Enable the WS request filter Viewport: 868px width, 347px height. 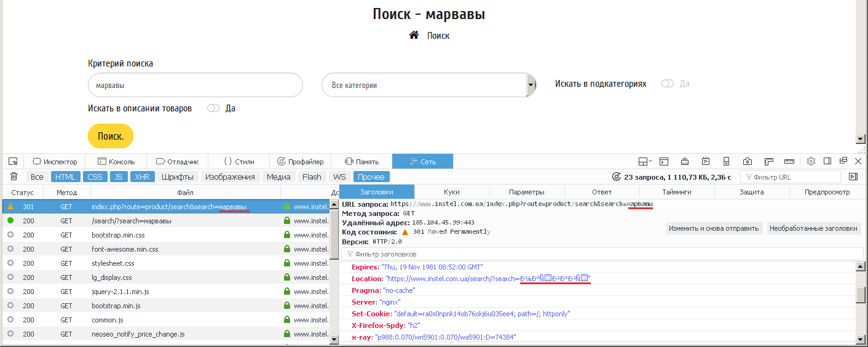[x=339, y=177]
